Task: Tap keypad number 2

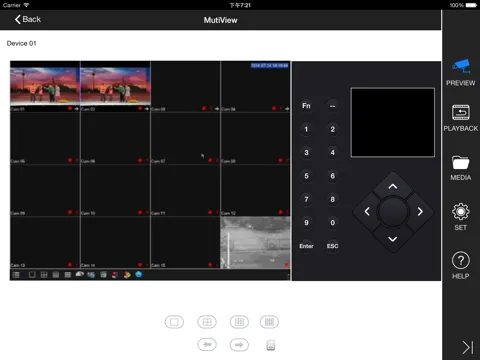Action: click(332, 129)
